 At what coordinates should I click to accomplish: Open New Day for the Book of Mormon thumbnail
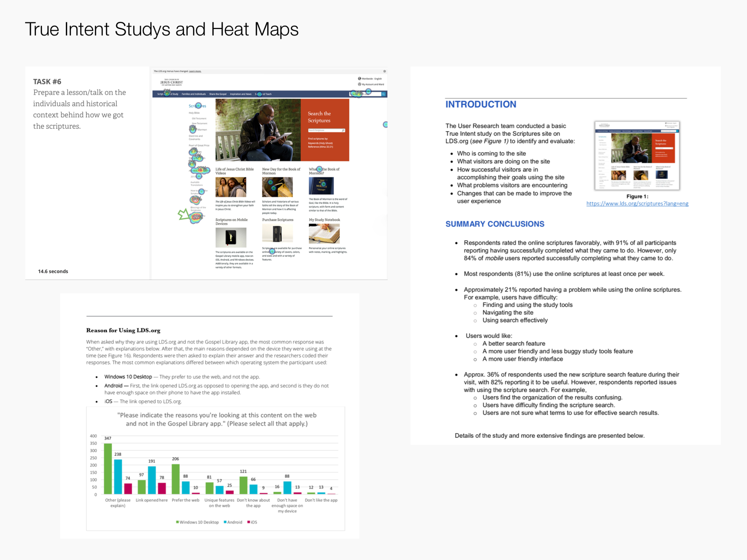[277, 187]
